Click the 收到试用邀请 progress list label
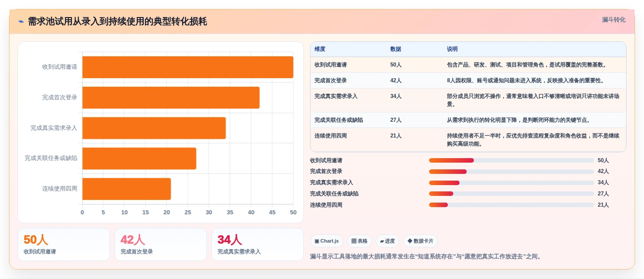The height and width of the screenshot is (279, 644). point(326,160)
